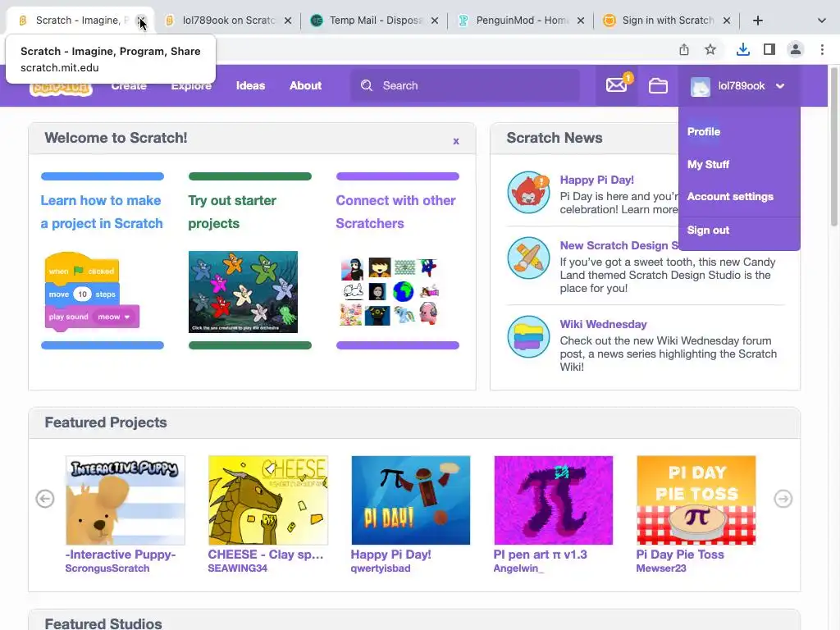Open the CHEESE clay project thumbnail

(x=268, y=500)
